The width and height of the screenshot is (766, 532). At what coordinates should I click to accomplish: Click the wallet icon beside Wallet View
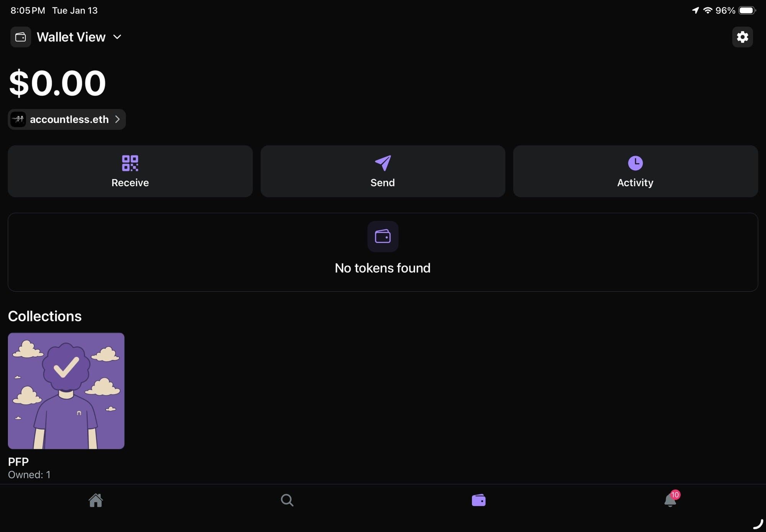pyautogui.click(x=21, y=37)
